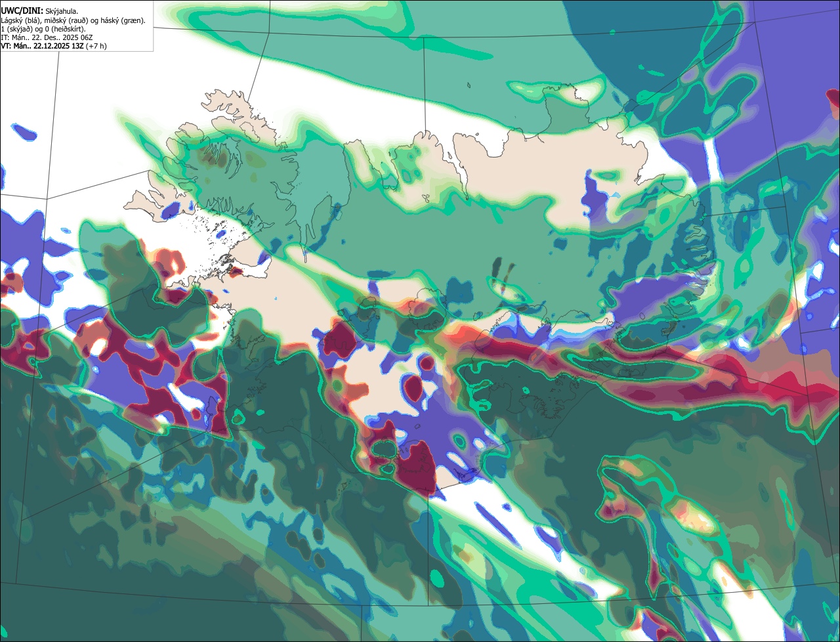Viewport: 840px width, 642px height.
Task: Click the 'VT: Mán.. 22.12.2025 13Z (+7 h)' text
Action: [54, 46]
